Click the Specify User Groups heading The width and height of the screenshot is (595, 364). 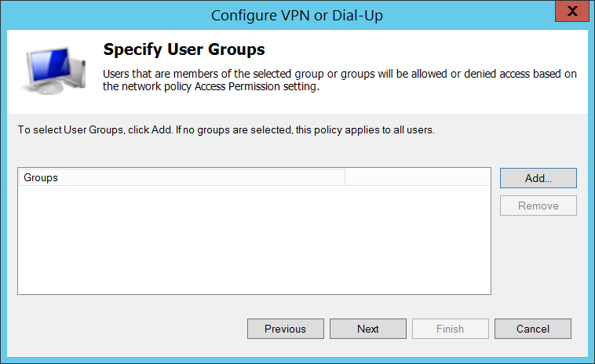coord(184,49)
